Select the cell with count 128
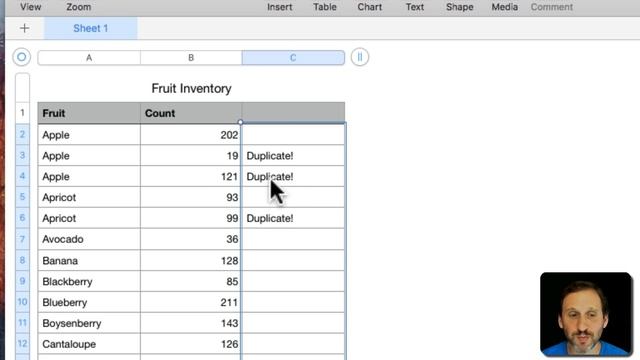 click(x=191, y=260)
